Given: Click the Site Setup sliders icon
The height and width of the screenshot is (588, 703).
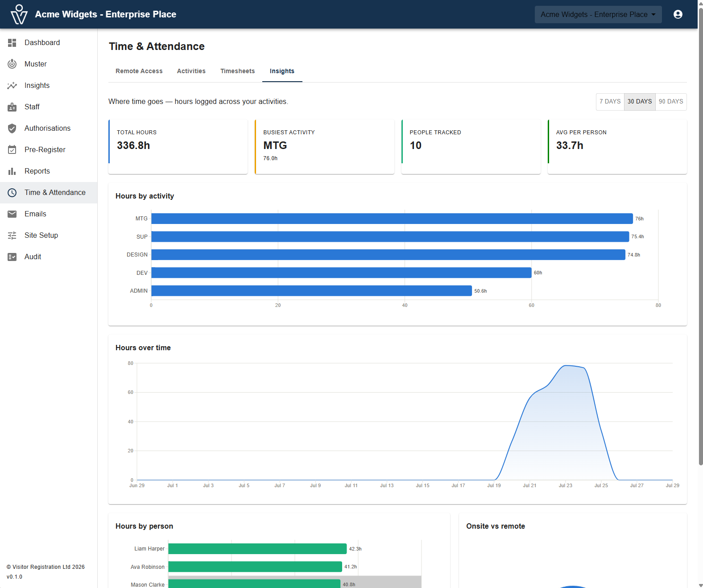Looking at the screenshot, I should 12,236.
